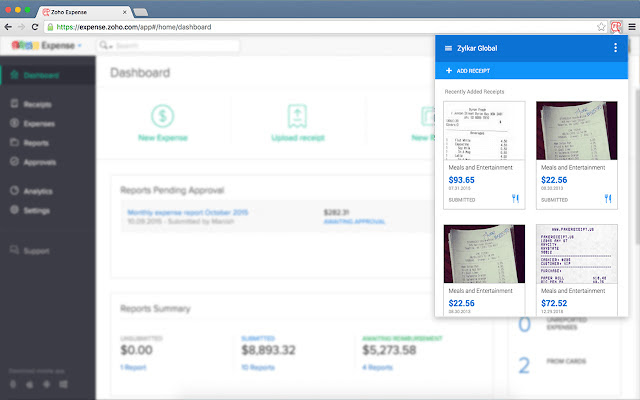Click the Expenses sidebar icon
Viewport: 640px width, 400px height.
click(x=14, y=123)
